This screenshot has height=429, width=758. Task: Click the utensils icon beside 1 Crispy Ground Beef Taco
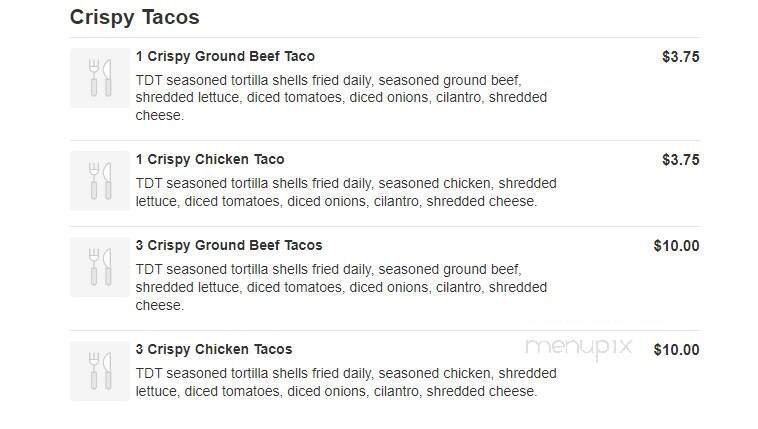pos(100,77)
